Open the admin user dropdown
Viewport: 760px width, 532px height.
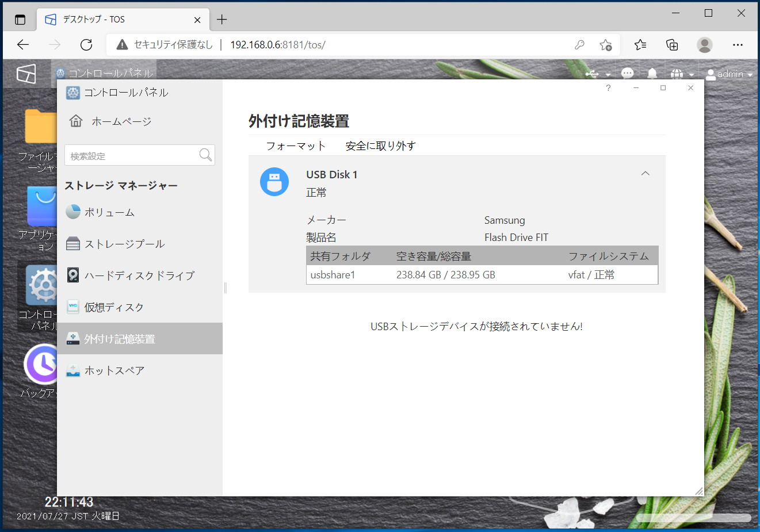point(729,74)
